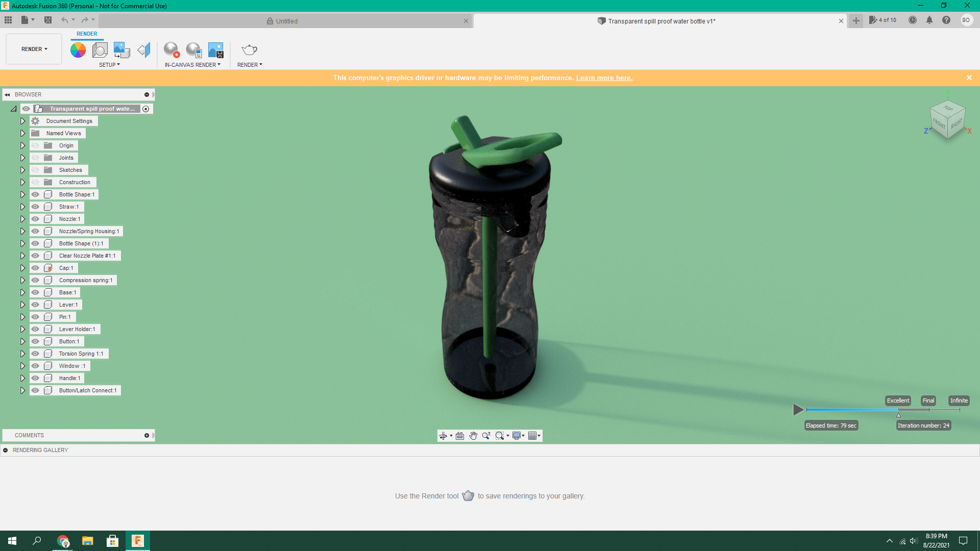The height and width of the screenshot is (551, 980).
Task: Open the RENDER workspace menu
Action: pyautogui.click(x=33, y=49)
